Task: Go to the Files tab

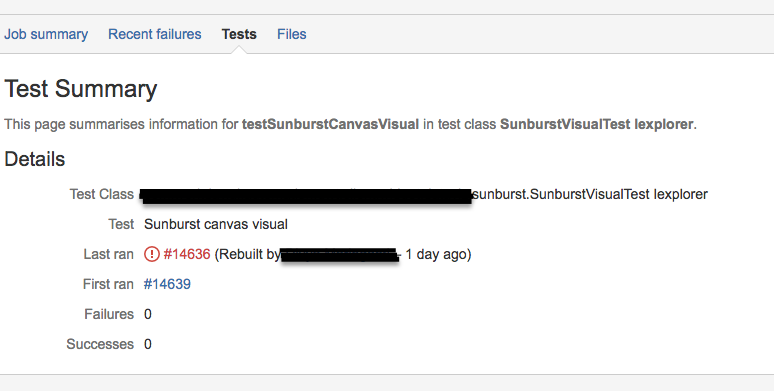Action: pyautogui.click(x=292, y=34)
